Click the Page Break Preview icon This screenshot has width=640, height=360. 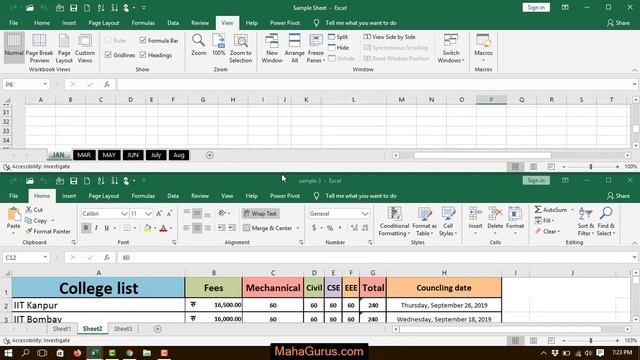pyautogui.click(x=39, y=48)
